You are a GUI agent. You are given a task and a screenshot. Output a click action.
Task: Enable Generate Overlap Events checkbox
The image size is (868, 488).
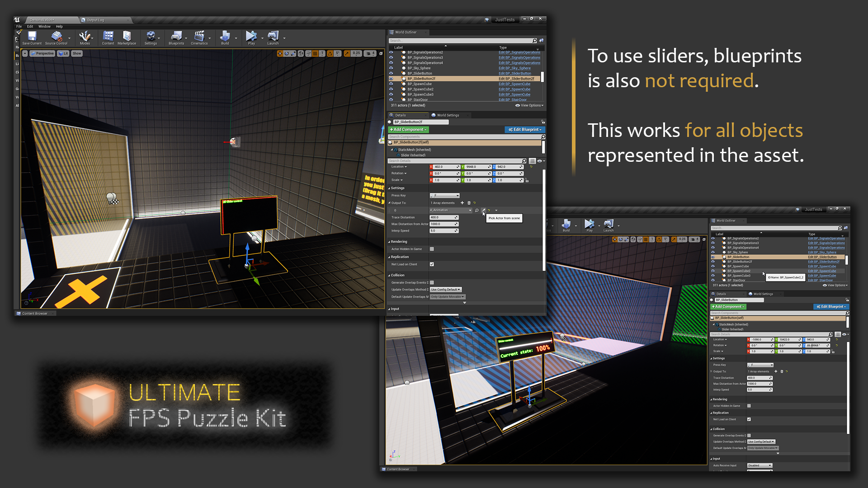(x=432, y=282)
